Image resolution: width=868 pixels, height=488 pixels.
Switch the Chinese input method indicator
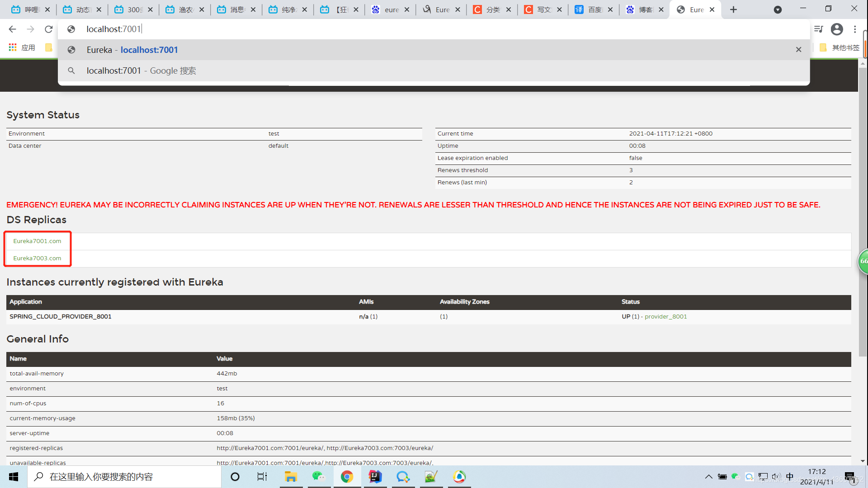coord(789,477)
